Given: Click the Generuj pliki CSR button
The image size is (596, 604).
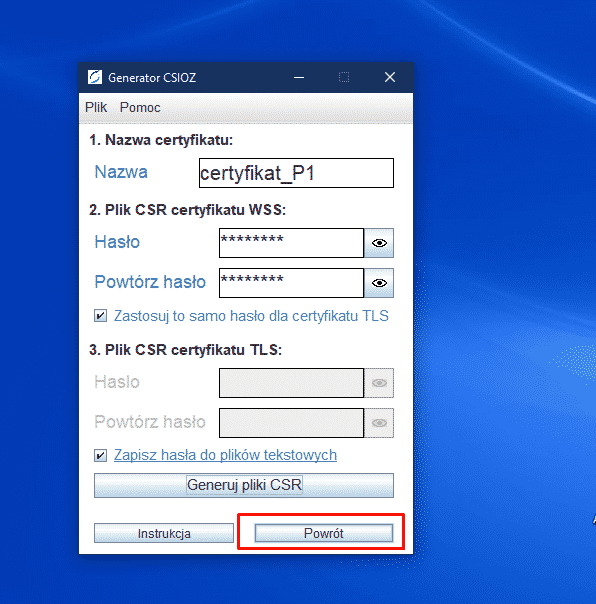Looking at the screenshot, I should point(244,485).
